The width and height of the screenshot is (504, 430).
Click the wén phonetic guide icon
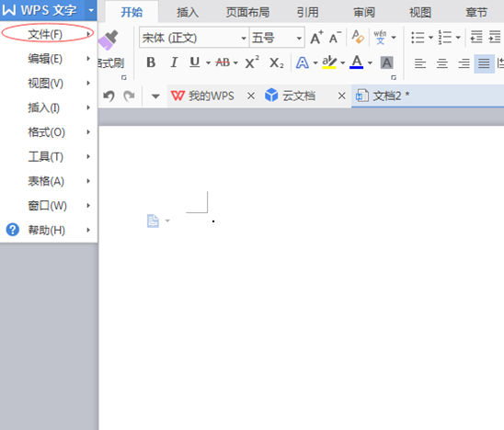[x=380, y=38]
